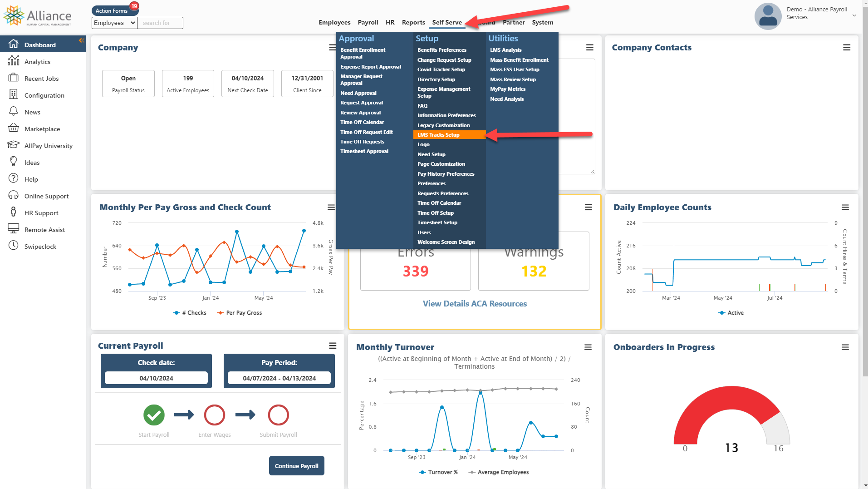Toggle Average Employees series in legend

[499, 472]
